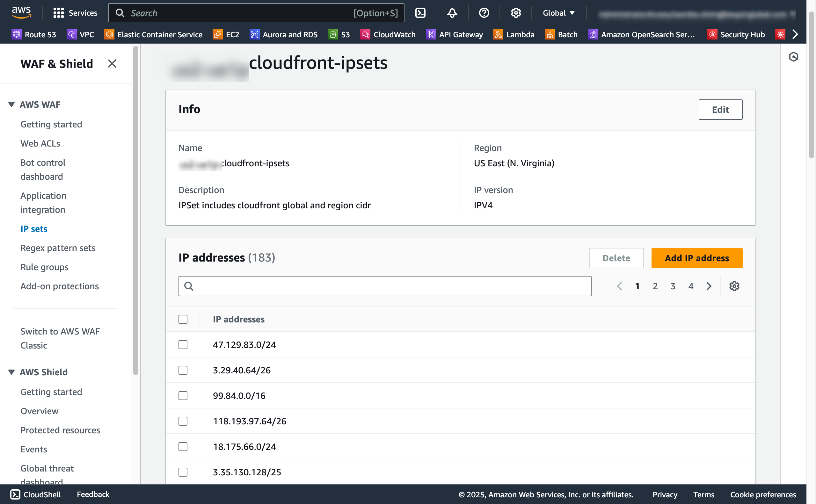Open the Global region dropdown
Screen dimensions: 816x504
click(x=558, y=13)
